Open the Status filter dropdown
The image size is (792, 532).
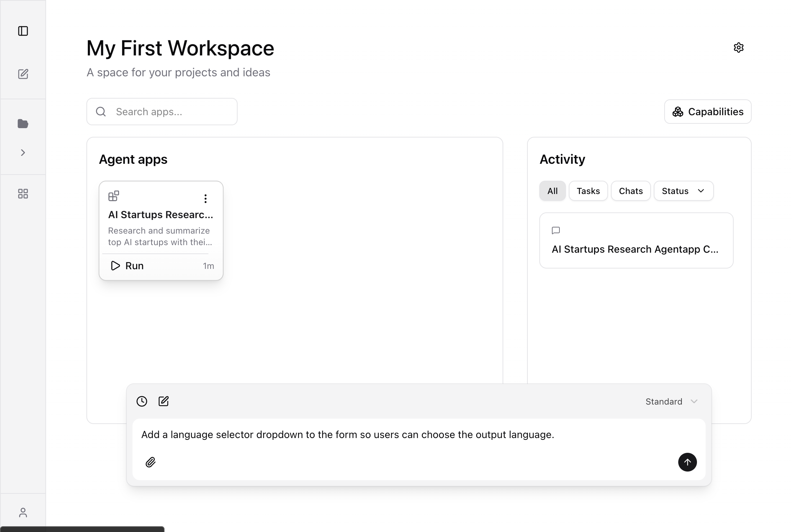tap(683, 191)
